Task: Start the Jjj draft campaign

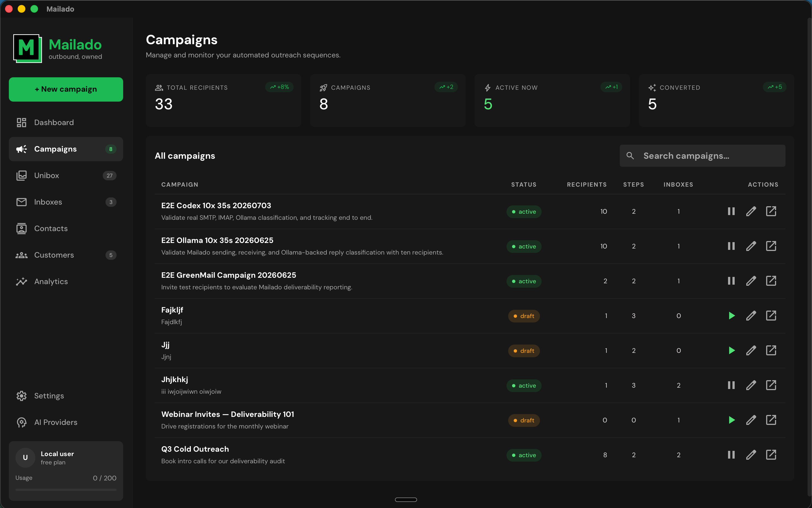Action: pyautogui.click(x=731, y=350)
